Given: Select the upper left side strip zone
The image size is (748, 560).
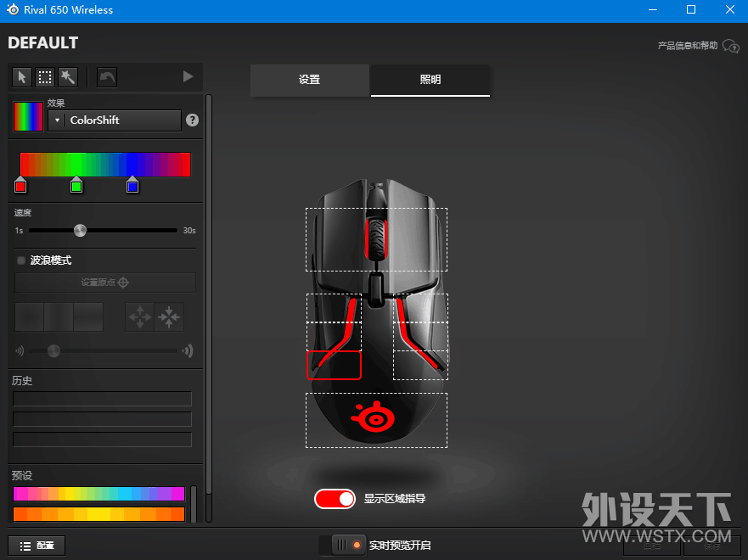Looking at the screenshot, I should (334, 308).
